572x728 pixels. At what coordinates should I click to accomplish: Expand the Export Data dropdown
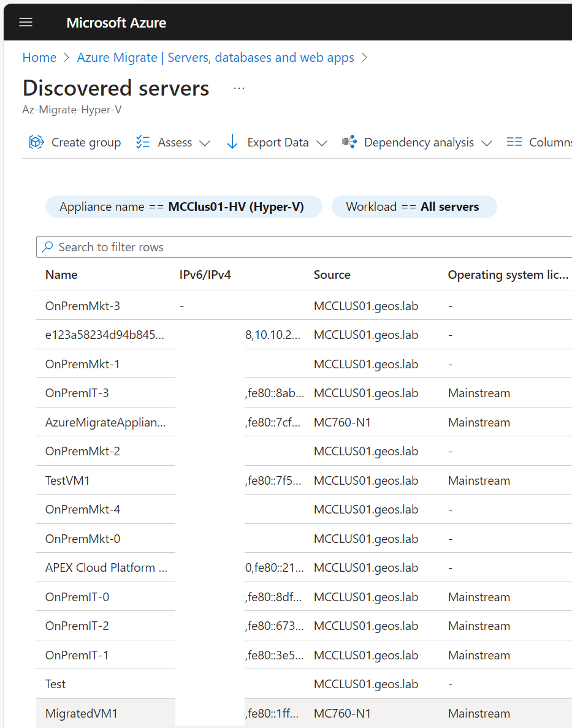coord(322,142)
